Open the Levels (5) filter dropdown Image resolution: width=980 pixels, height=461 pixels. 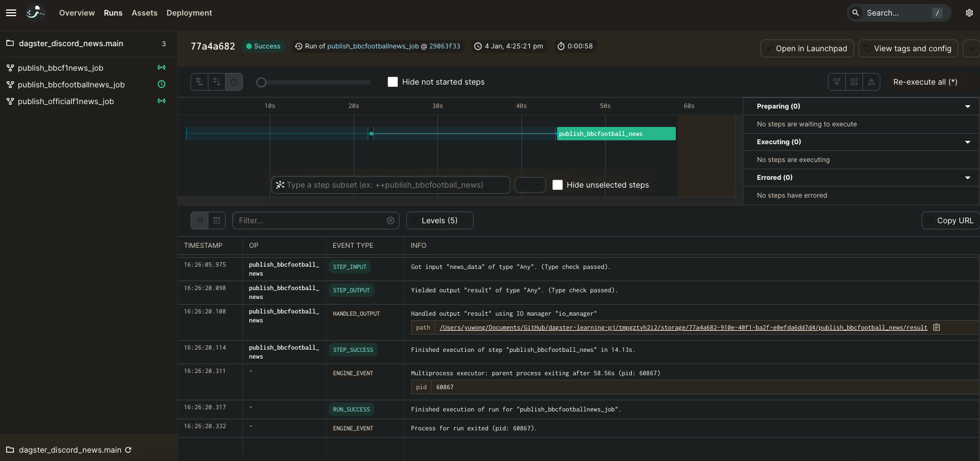(x=440, y=220)
